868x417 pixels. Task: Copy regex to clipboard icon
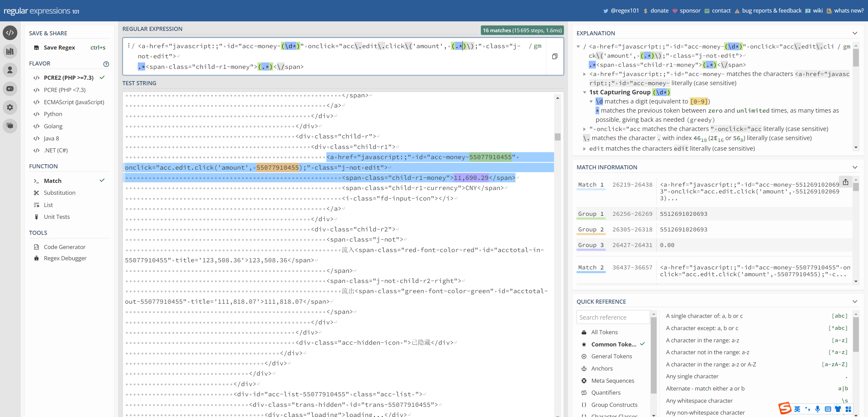coord(554,56)
